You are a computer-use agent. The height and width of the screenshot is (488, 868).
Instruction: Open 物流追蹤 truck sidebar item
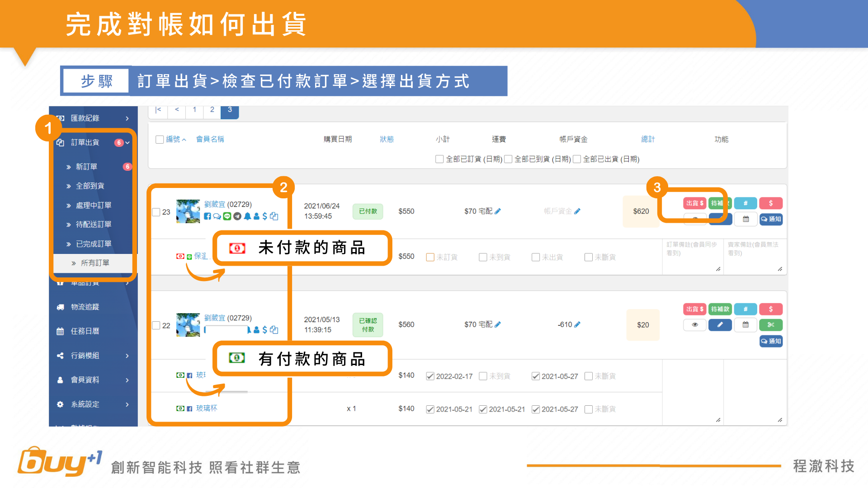click(x=85, y=307)
